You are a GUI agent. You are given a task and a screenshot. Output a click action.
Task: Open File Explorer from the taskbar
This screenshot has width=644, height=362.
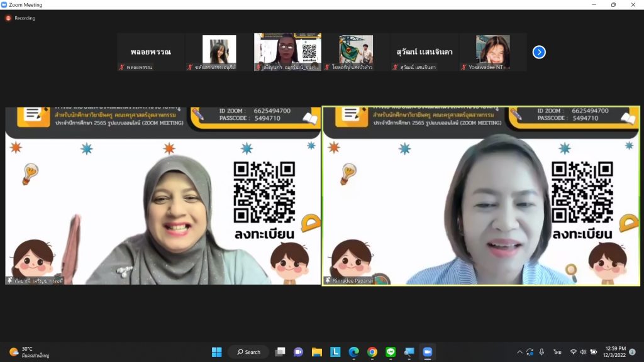pyautogui.click(x=317, y=352)
